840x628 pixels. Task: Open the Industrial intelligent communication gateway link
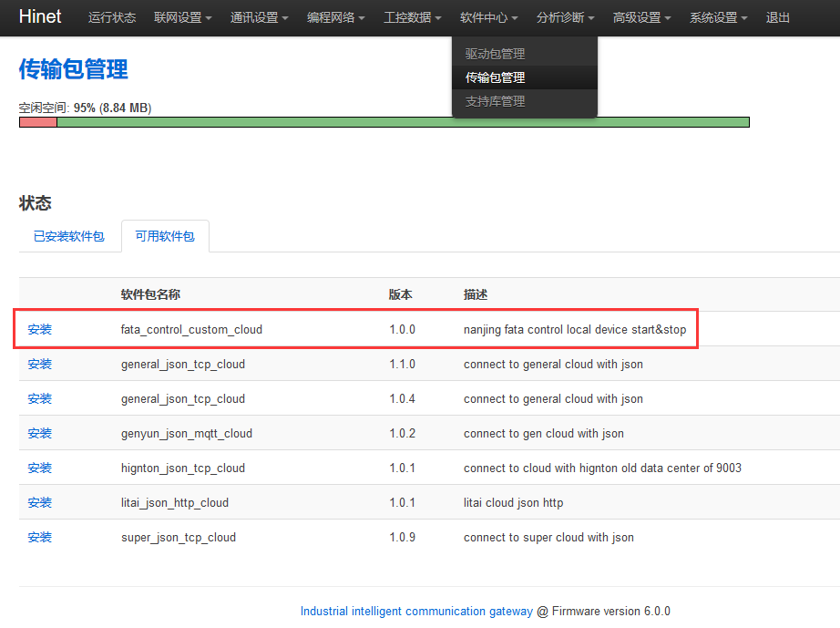point(416,611)
